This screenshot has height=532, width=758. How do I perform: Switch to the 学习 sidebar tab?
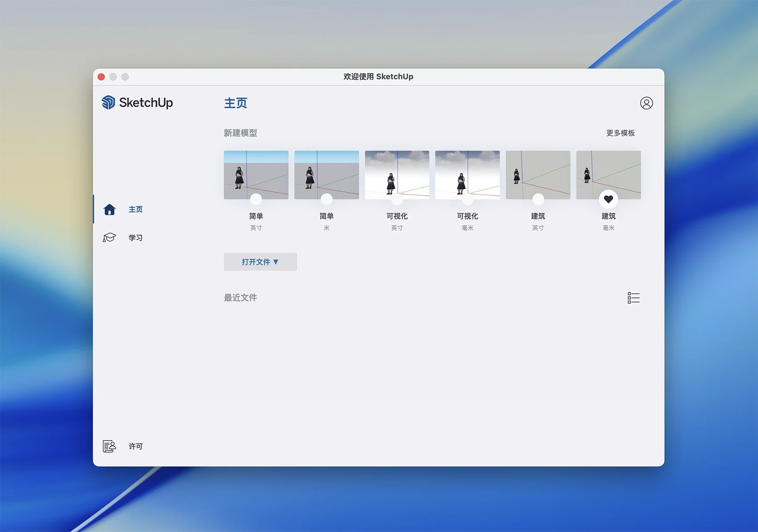coord(136,238)
